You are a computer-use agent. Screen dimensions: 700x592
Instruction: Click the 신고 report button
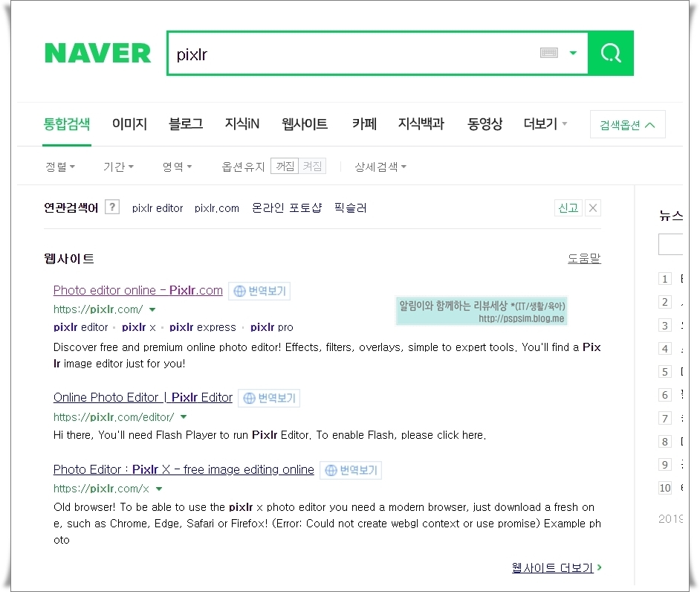tap(568, 207)
